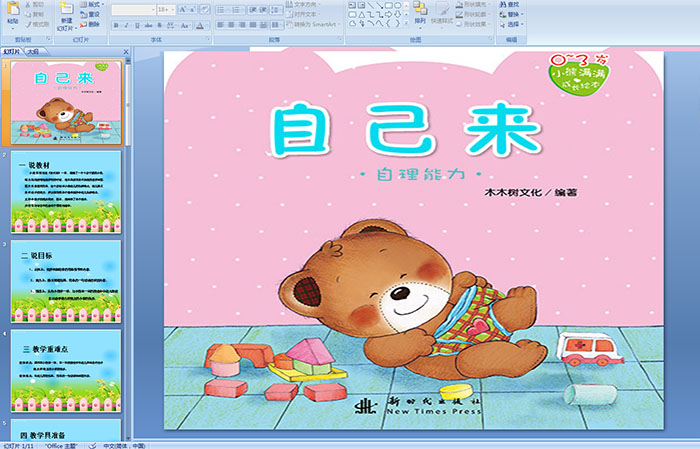Select the Right Arrow block shape
Screen dimensions: 700x449
388,15
